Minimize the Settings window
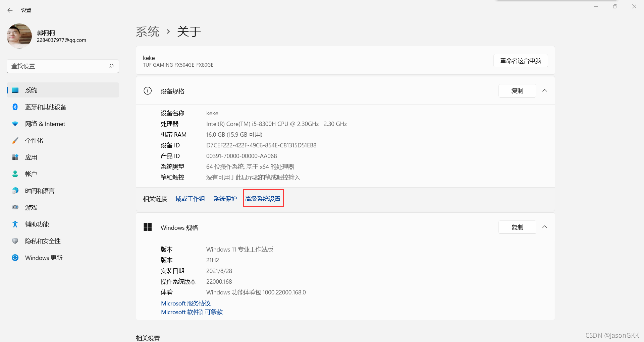 point(596,6)
